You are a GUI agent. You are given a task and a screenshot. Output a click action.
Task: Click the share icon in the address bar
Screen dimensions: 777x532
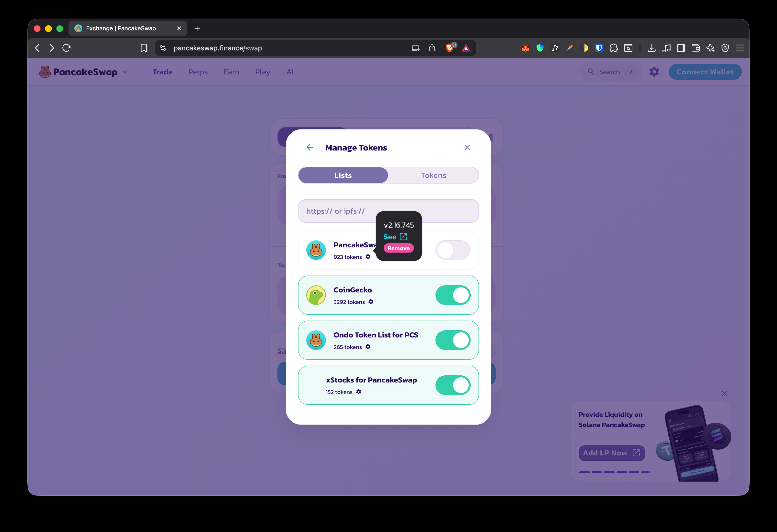coord(432,48)
